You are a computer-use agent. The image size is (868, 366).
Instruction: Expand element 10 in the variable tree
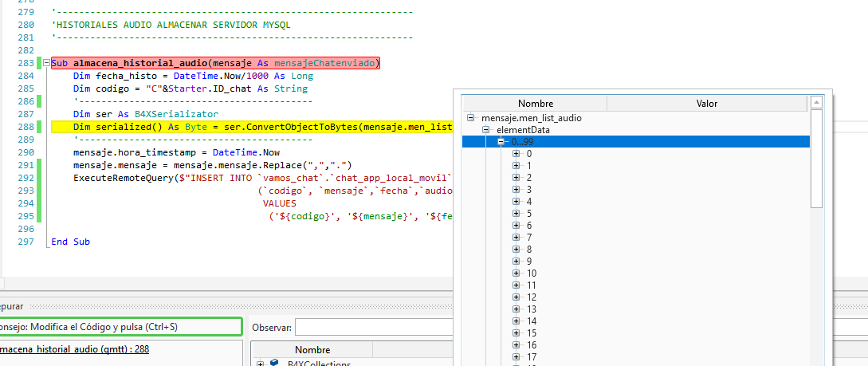[x=516, y=273]
